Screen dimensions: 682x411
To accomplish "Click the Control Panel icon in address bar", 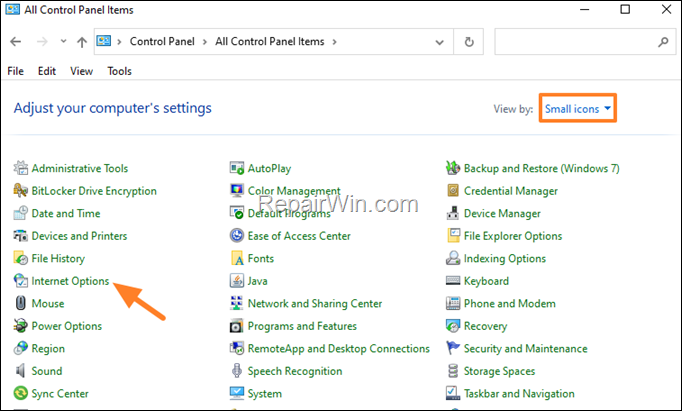I will [104, 41].
